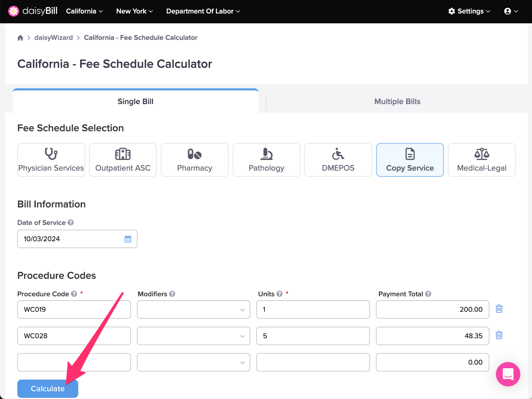Expand Modifiers dropdown for WC019
The width and height of the screenshot is (532, 399).
194,310
